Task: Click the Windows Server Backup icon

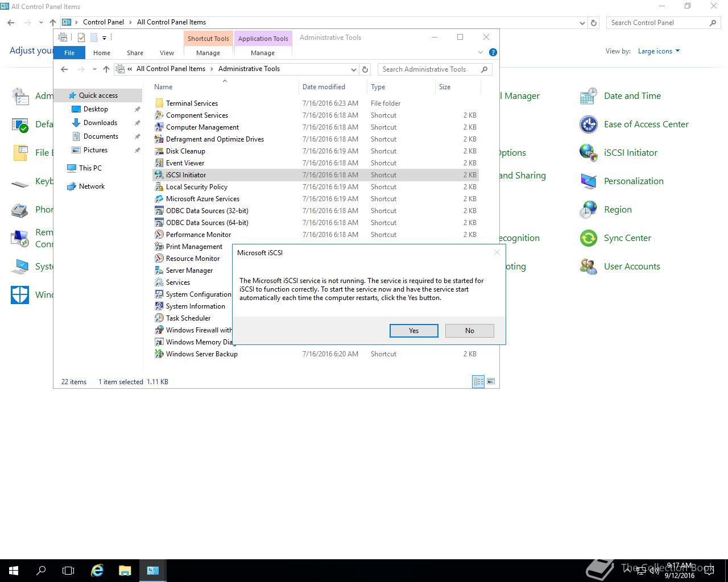Action: coord(159,354)
